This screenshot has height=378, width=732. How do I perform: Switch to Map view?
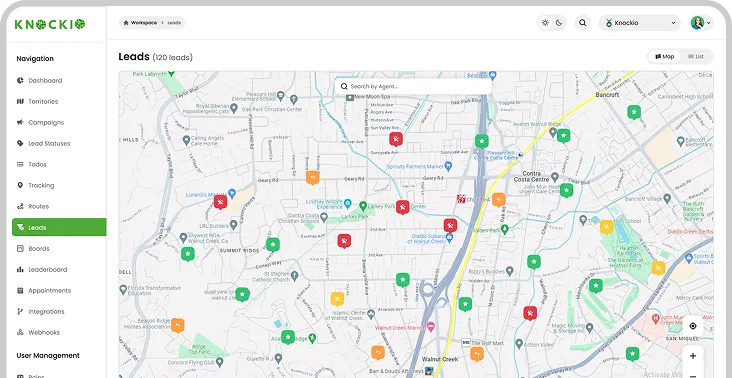pyautogui.click(x=665, y=56)
